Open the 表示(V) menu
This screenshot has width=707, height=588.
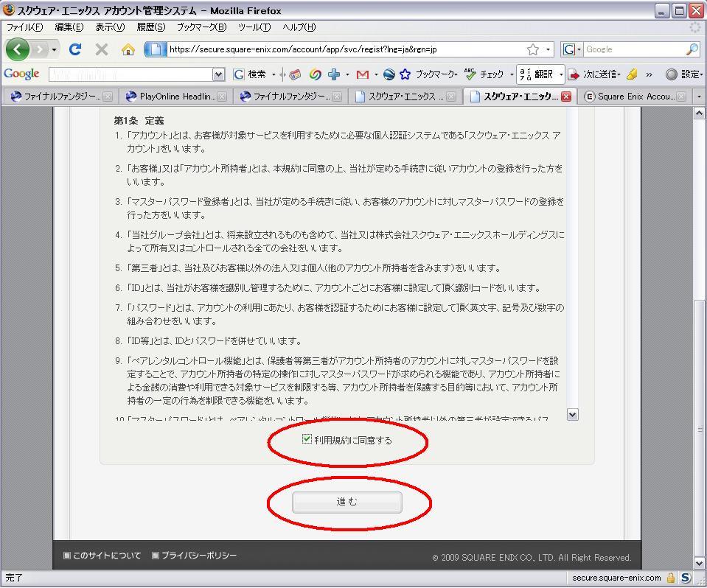110,27
